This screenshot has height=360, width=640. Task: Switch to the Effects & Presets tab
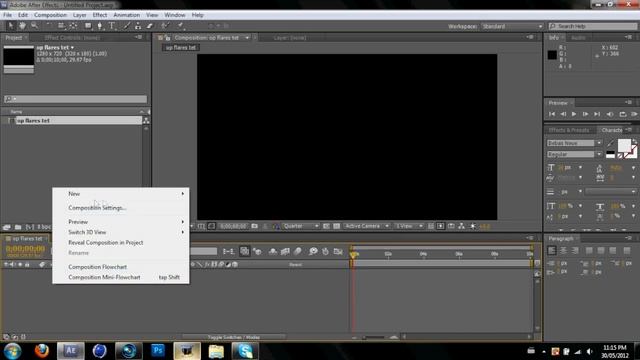pyautogui.click(x=569, y=130)
